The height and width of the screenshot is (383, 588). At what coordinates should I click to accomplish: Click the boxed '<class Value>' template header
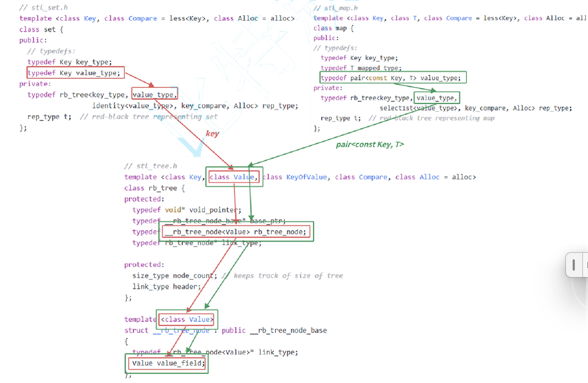tap(187, 319)
